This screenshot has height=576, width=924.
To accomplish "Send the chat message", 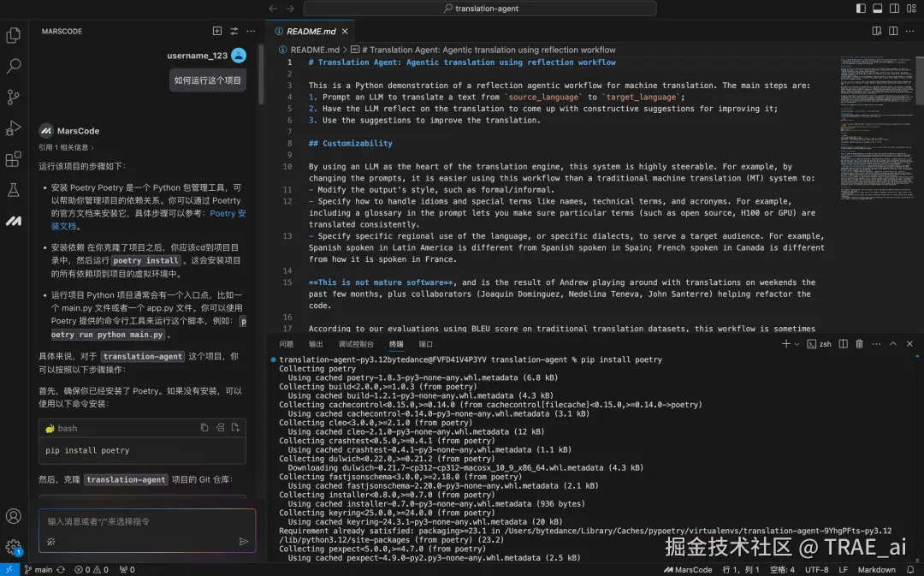I will click(x=243, y=541).
